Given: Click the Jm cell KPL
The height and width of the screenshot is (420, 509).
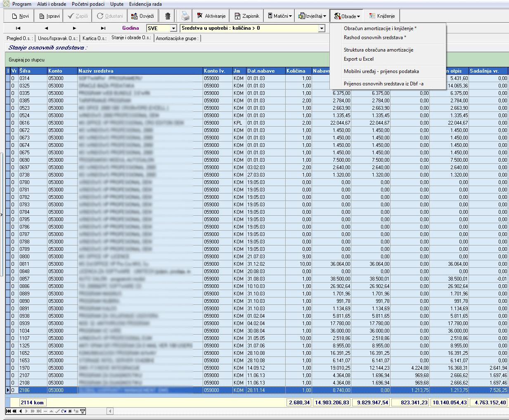Looking at the screenshot, I should tap(239, 123).
